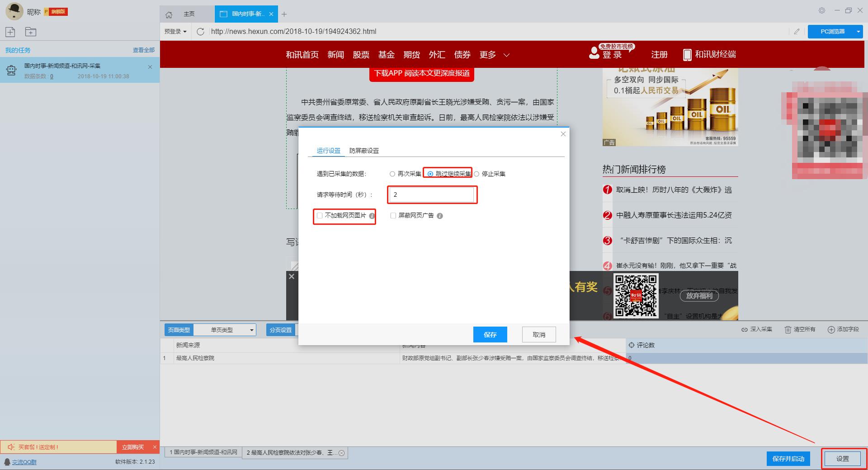The width and height of the screenshot is (868, 470).
Task: Click the pencil edit URL icon
Action: pos(797,31)
